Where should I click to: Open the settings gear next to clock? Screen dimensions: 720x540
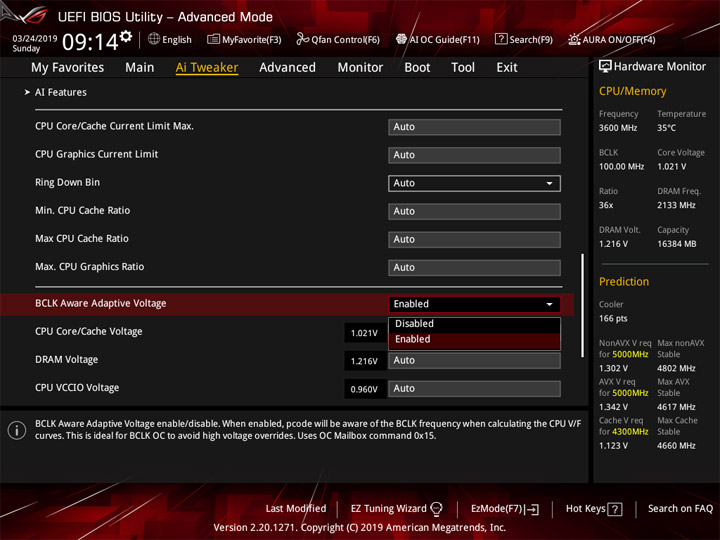tap(126, 36)
